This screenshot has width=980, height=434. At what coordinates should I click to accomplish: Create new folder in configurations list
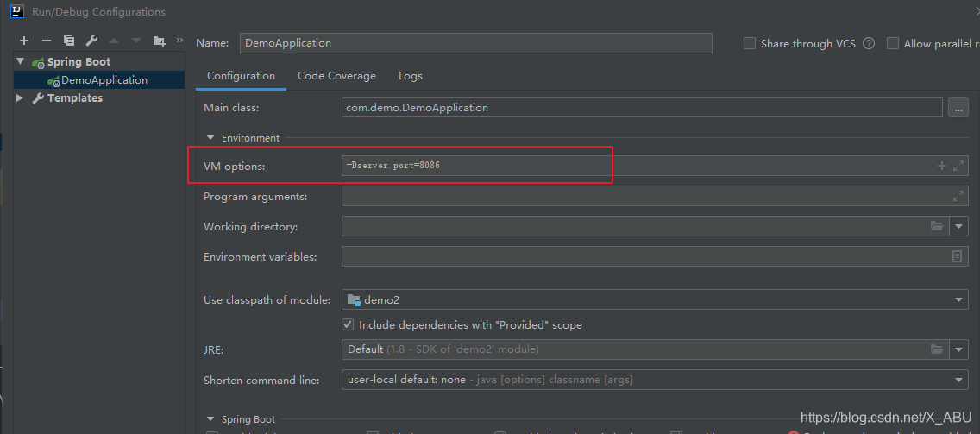point(160,41)
